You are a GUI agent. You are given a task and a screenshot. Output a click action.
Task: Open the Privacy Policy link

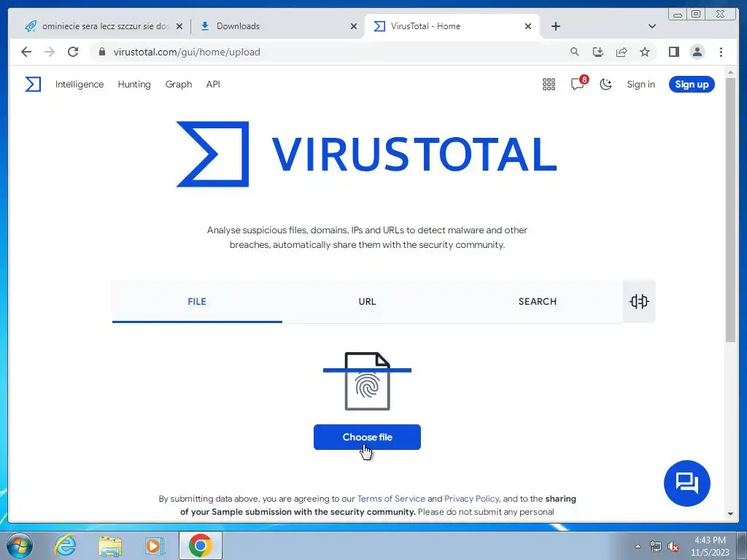point(472,499)
